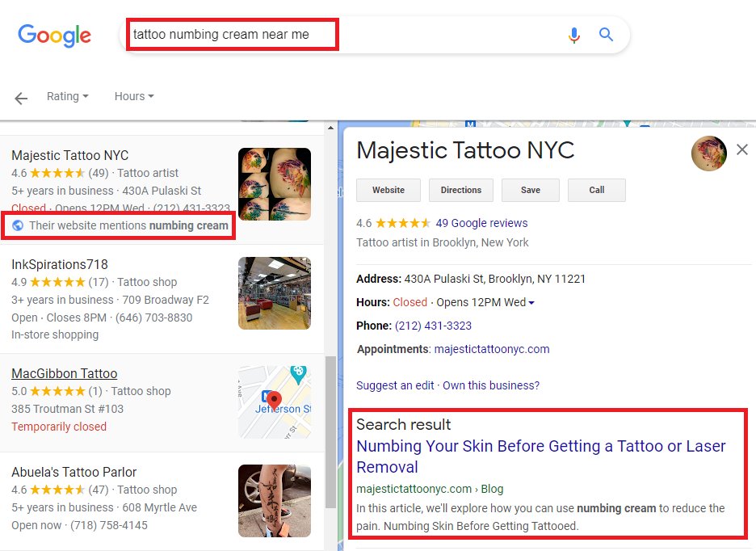
Task: Go back using the left arrow
Action: pos(21,99)
